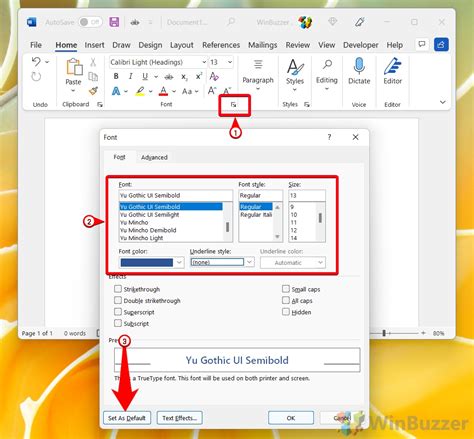Increase font size with larger A
The image size is (474, 439).
212,90
